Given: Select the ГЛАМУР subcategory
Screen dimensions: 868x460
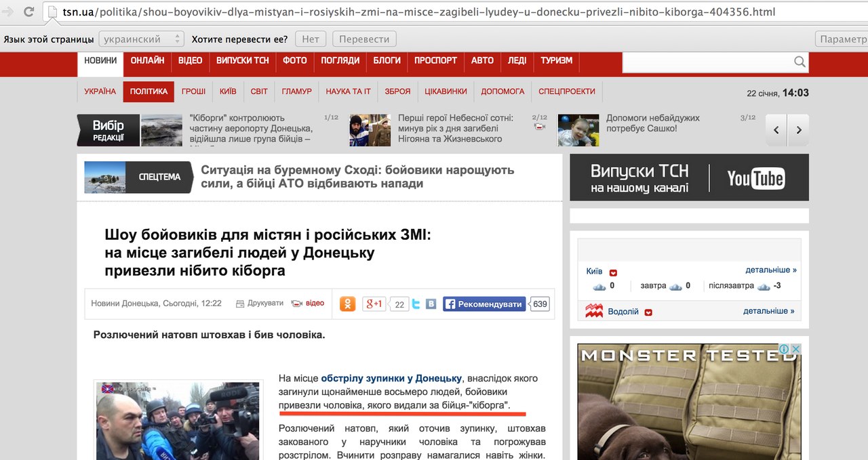Looking at the screenshot, I should (x=296, y=91).
